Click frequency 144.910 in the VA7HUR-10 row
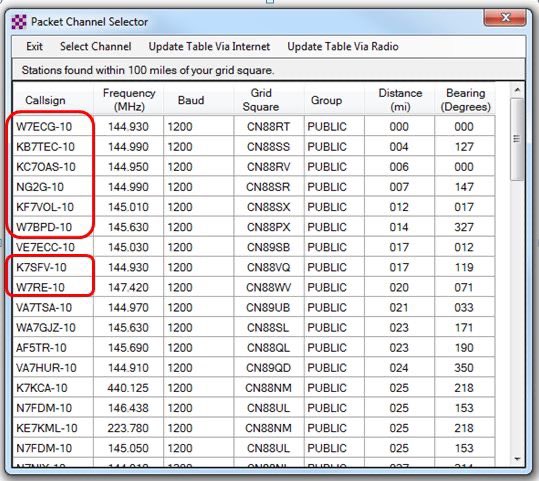 tap(128, 368)
